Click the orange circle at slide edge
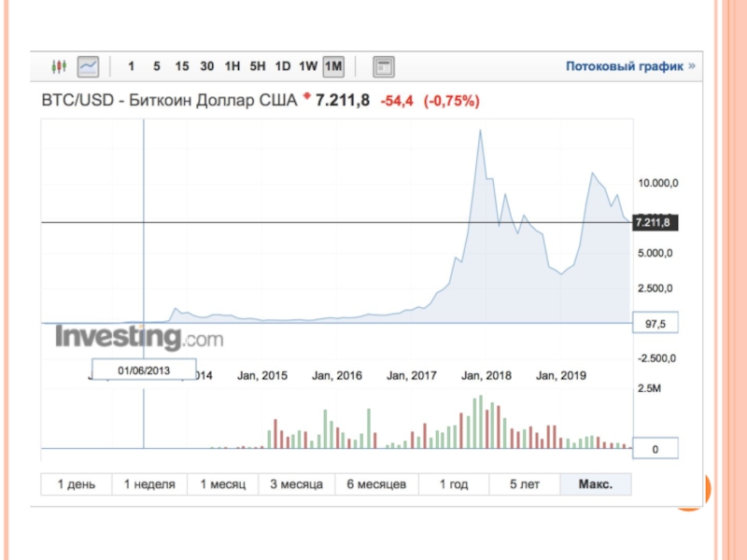Screen dimensions: 747x560 click(695, 492)
